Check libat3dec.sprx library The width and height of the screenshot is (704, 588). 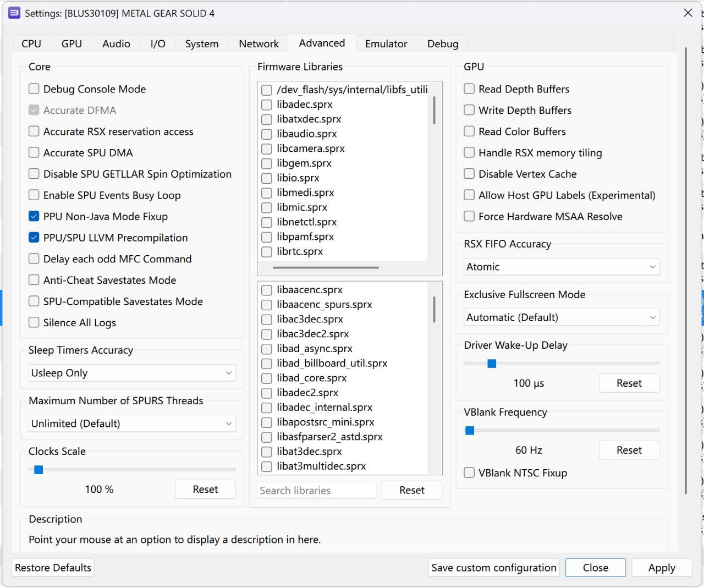267,452
